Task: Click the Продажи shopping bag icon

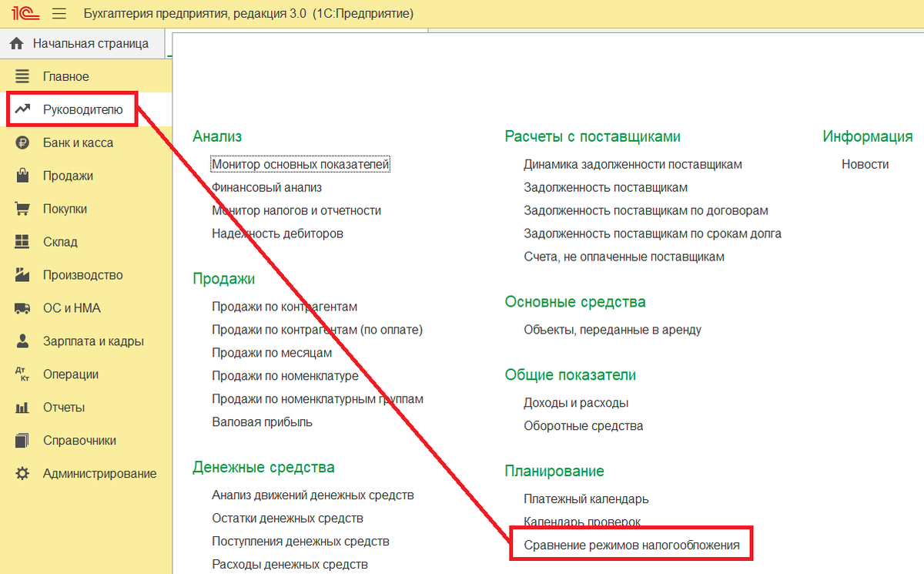Action: (x=22, y=176)
